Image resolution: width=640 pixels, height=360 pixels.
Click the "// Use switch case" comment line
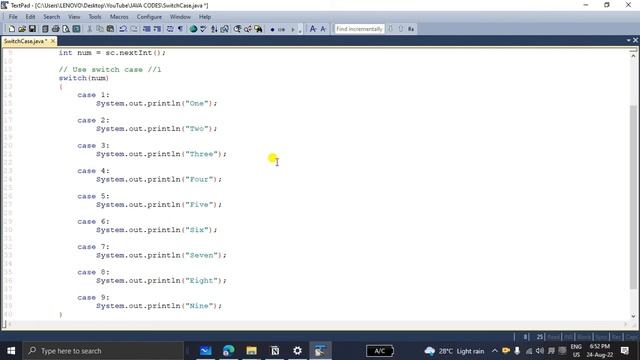click(x=110, y=69)
